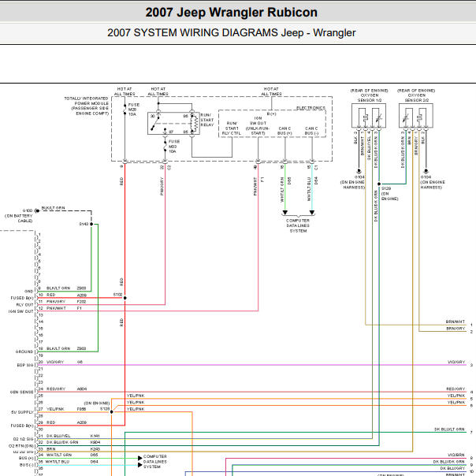Select the "RLY OUT" pin label
The image size is (476, 476).
[x=25, y=304]
